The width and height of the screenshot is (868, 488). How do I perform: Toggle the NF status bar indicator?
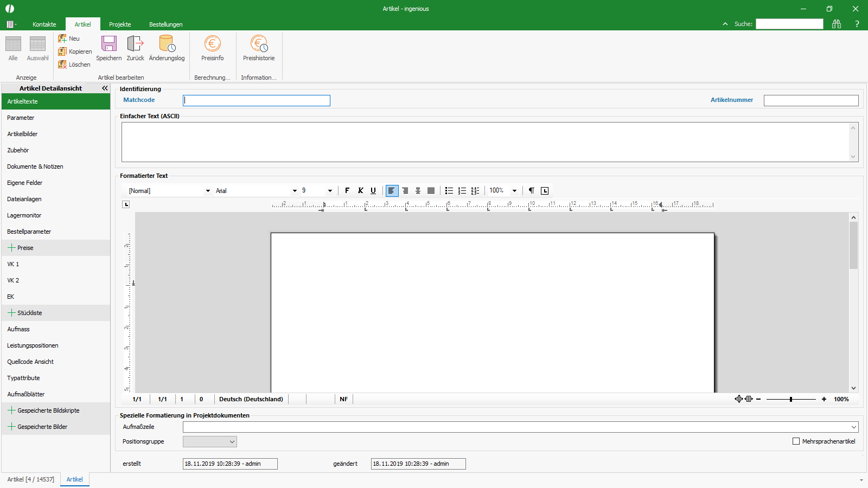344,399
